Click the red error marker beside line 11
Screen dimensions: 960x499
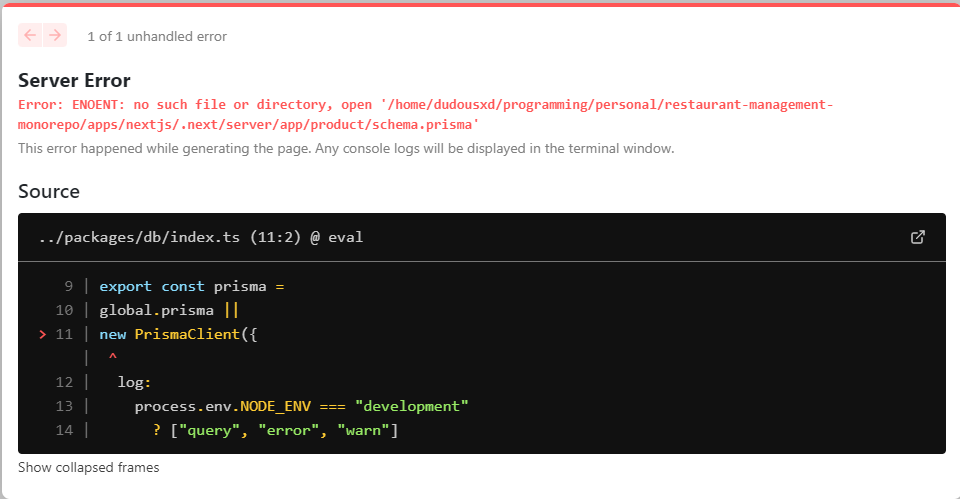43,334
